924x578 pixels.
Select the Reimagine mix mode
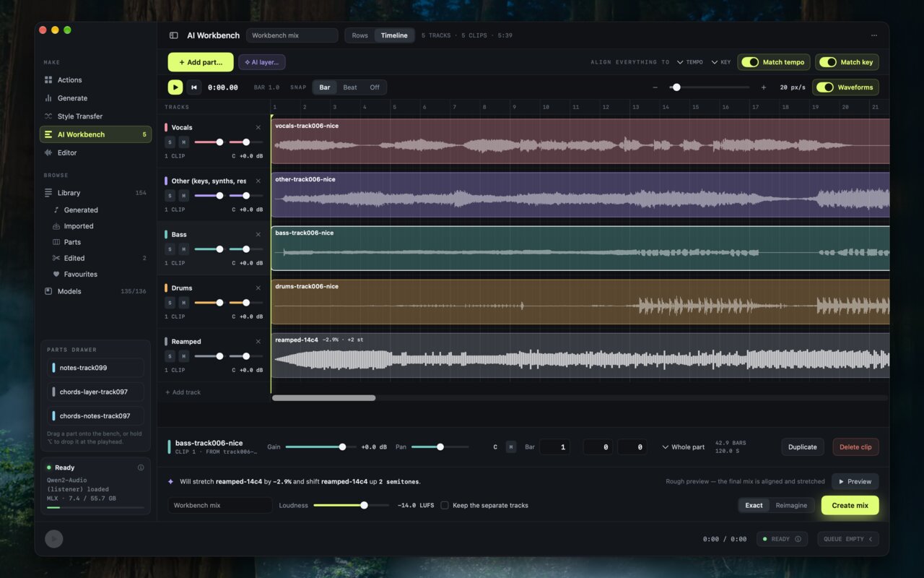click(x=791, y=505)
